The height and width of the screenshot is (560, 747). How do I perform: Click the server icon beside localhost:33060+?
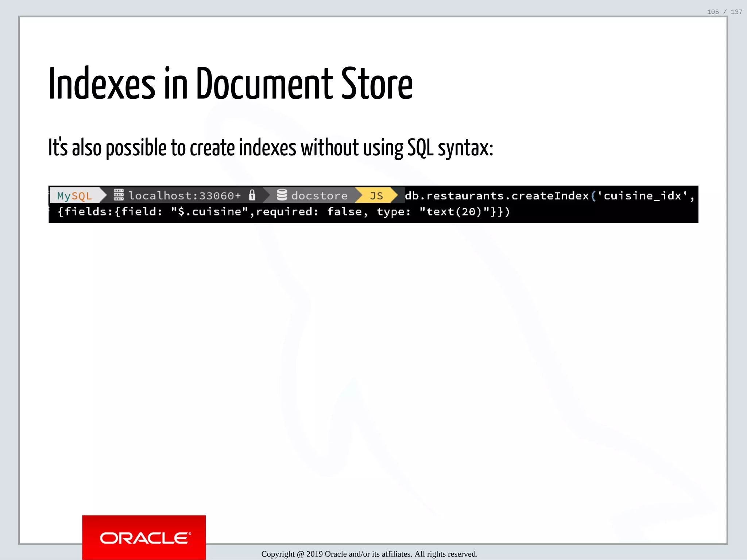119,195
